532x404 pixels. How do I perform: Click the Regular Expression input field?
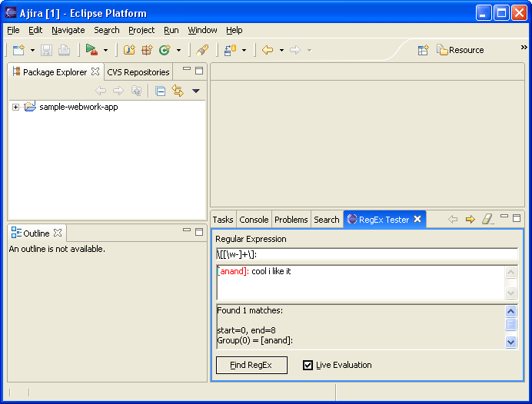tap(367, 254)
